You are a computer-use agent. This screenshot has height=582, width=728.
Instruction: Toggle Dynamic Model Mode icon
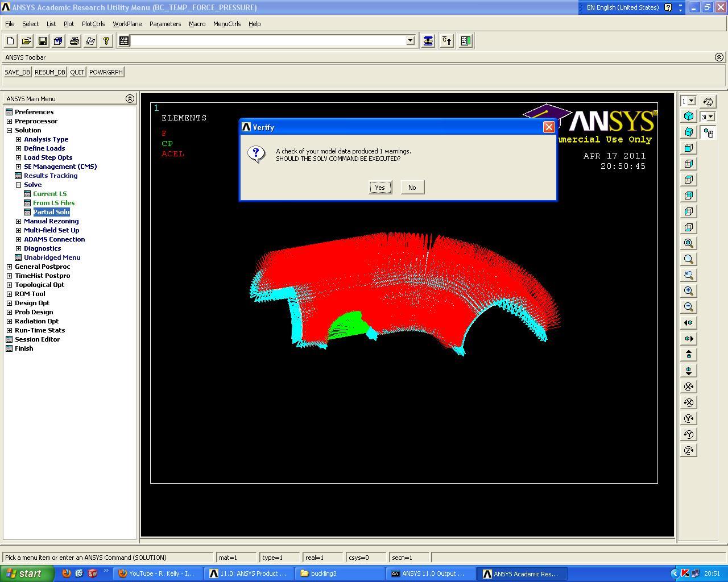click(708, 132)
